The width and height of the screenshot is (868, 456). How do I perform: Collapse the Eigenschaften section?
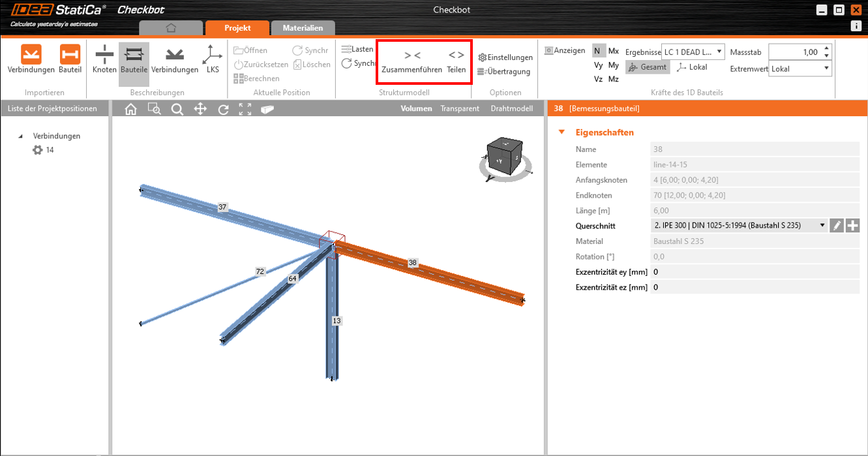point(561,132)
